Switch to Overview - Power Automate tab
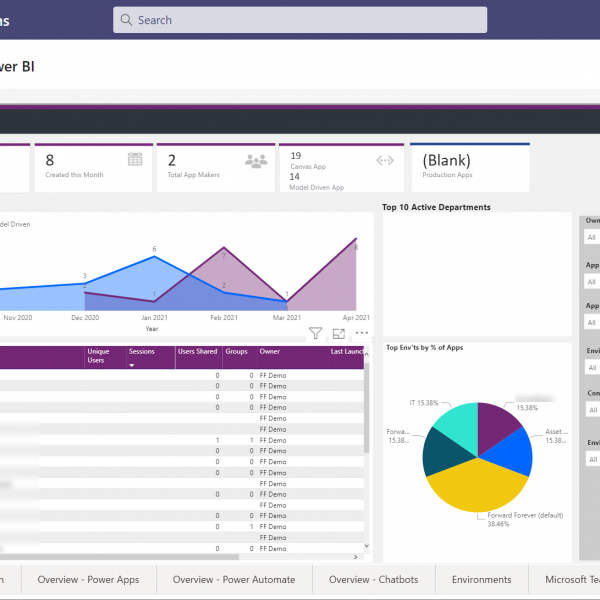Image resolution: width=600 pixels, height=600 pixels. pyautogui.click(x=234, y=580)
